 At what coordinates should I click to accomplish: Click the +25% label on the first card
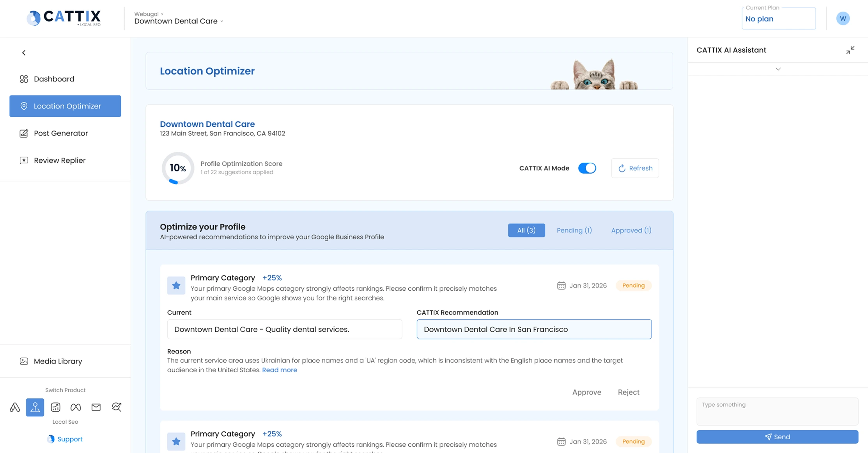(x=272, y=278)
